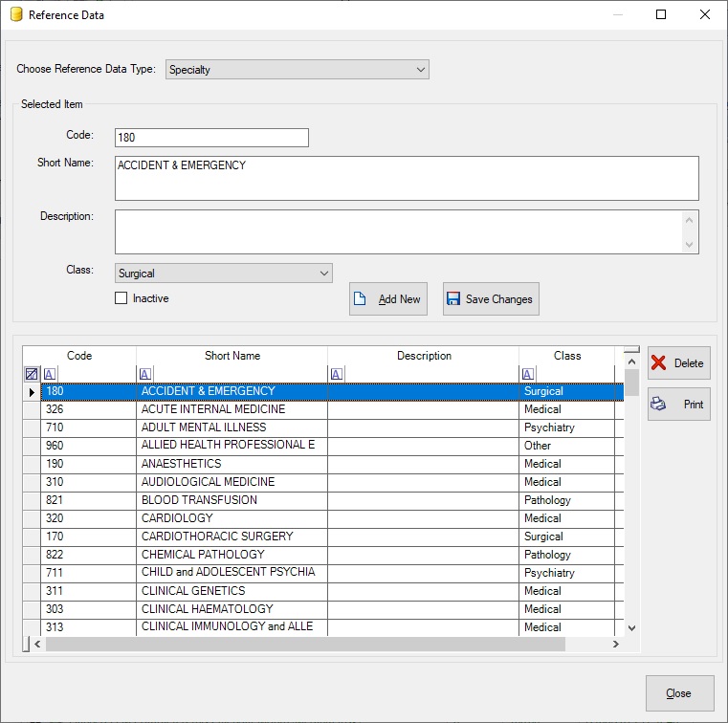Viewport: 728px width, 723px height.
Task: Select the BLOOD TRANSFUSION row
Action: (x=323, y=500)
